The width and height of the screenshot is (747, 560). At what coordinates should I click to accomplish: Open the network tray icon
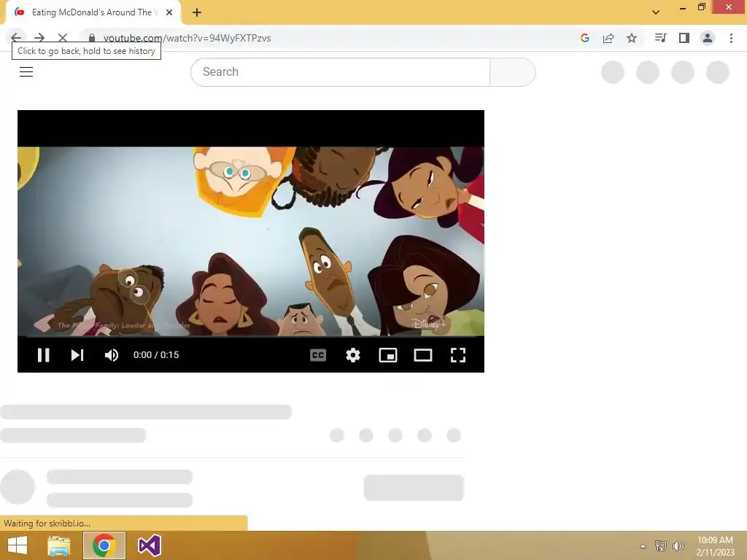[x=661, y=545]
